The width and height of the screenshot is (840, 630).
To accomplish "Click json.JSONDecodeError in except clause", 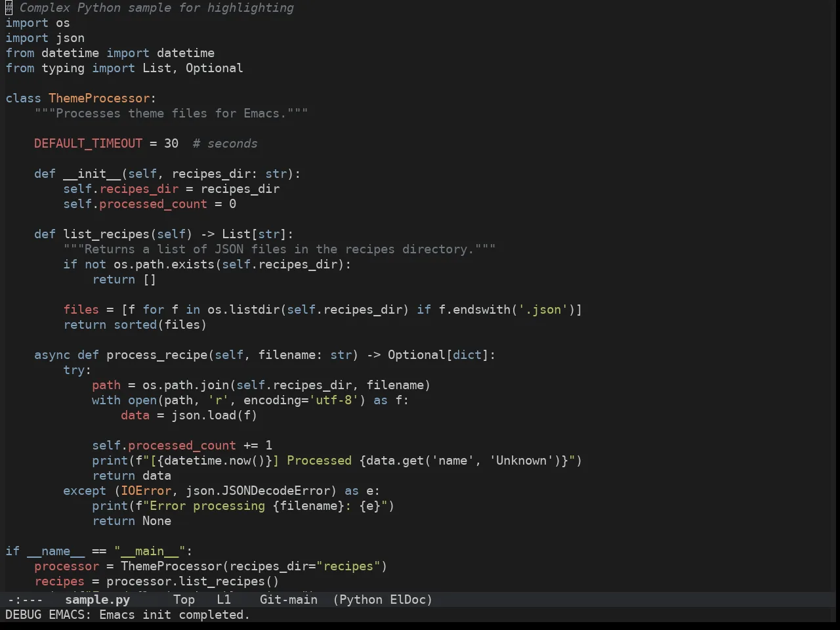I will tap(258, 491).
